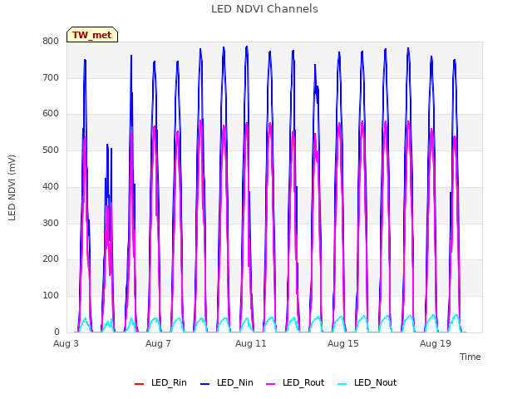
Task: Click the 300 y-axis tick label
Action: pyautogui.click(x=51, y=224)
